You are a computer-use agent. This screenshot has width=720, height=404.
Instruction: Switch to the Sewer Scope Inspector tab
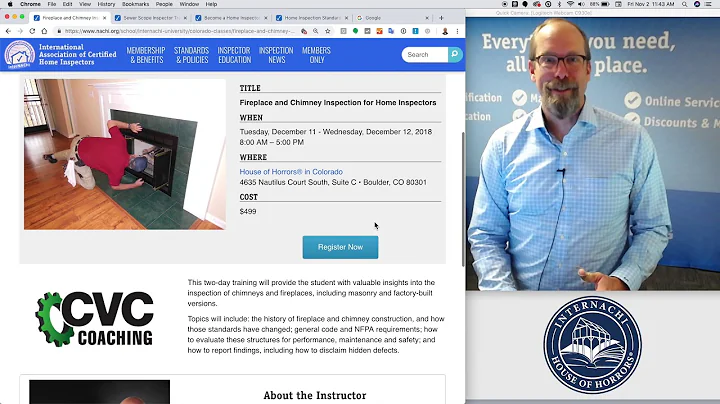[x=150, y=18]
